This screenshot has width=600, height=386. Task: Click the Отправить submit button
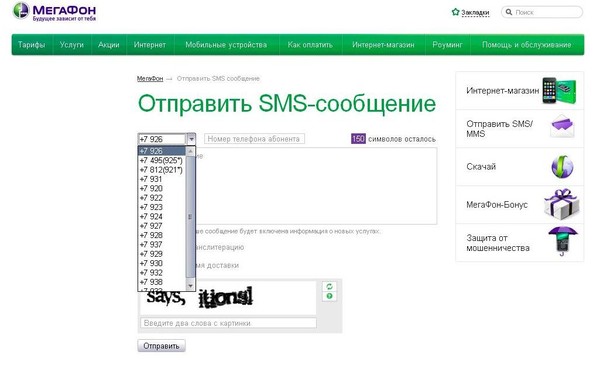161,346
